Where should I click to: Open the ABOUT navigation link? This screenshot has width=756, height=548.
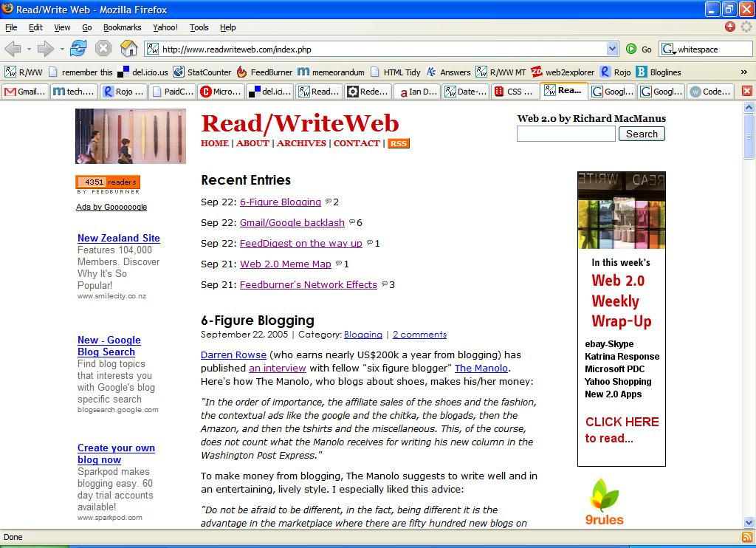pyautogui.click(x=252, y=143)
